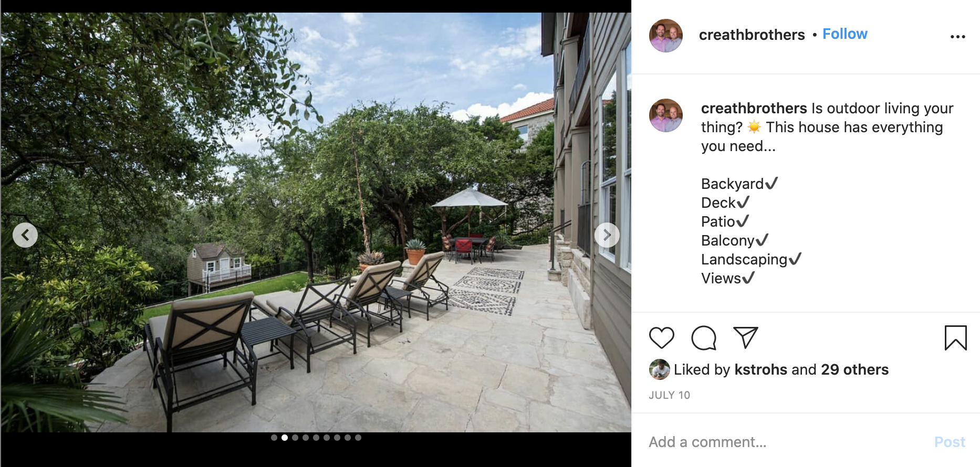Open creathbrothers username in header
The width and height of the screenshot is (980, 467).
tap(752, 35)
